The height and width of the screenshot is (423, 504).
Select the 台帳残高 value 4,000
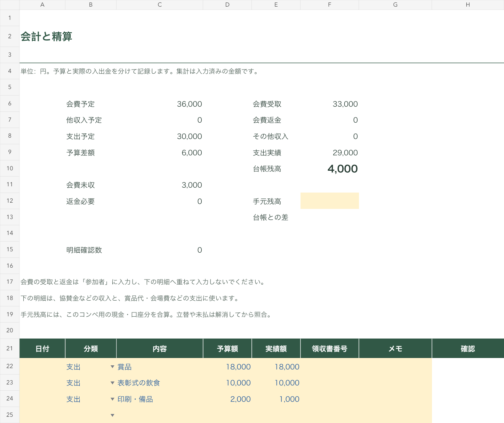[x=343, y=169]
